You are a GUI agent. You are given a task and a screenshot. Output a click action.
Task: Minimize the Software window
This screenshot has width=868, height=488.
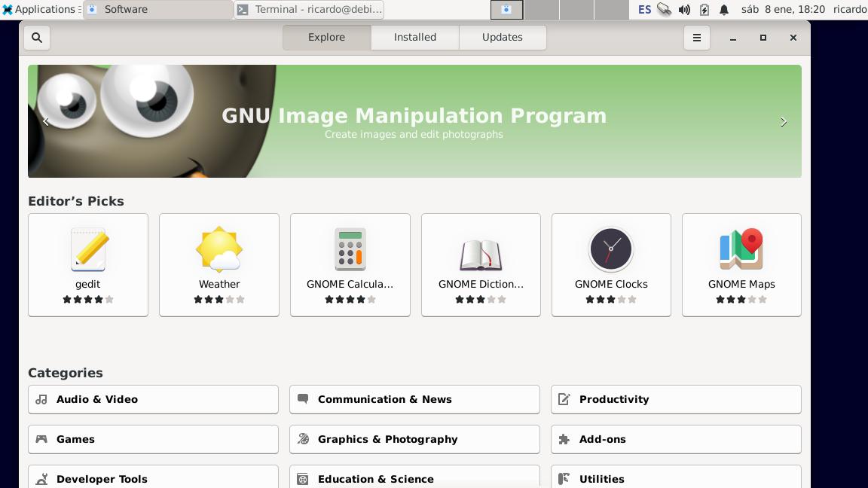733,38
